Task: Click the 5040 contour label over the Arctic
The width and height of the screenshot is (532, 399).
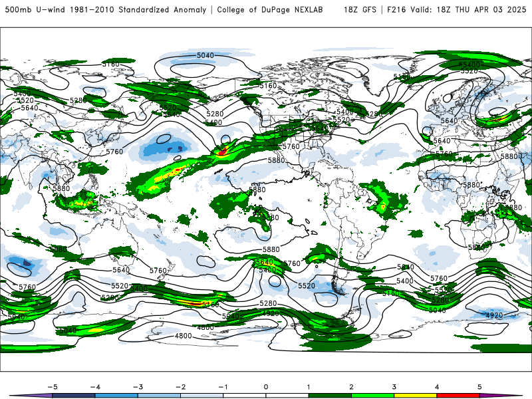Action: tap(205, 55)
